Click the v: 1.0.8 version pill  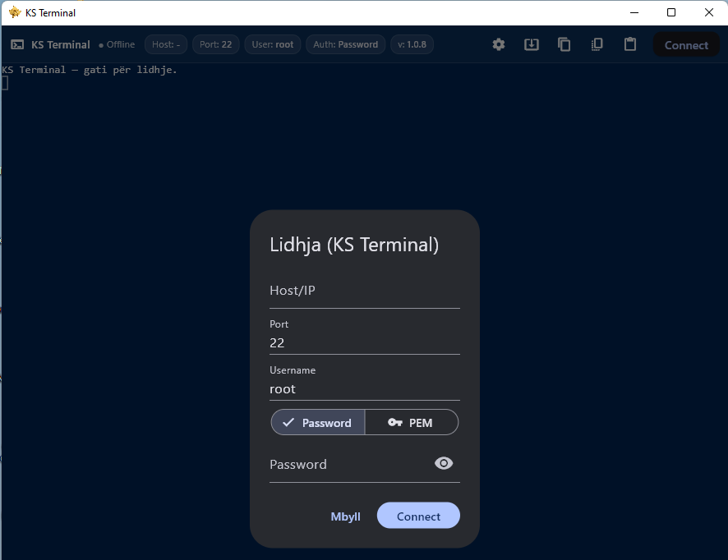pyautogui.click(x=412, y=44)
